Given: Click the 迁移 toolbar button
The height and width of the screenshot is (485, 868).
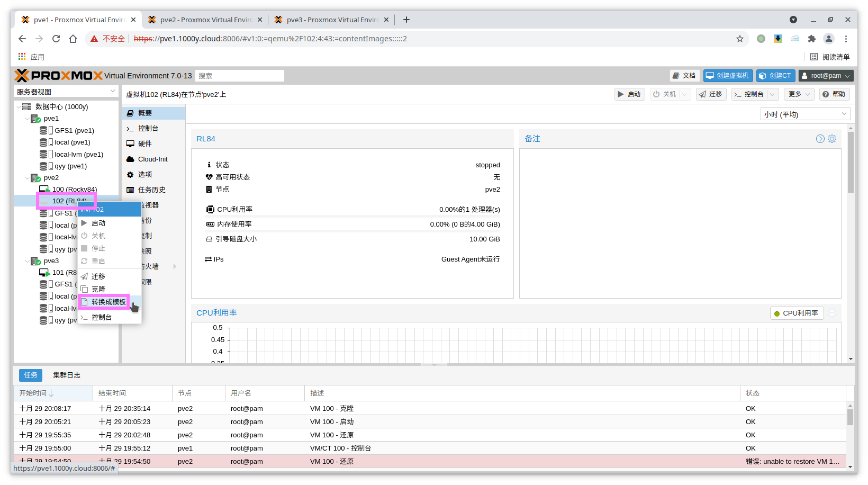Looking at the screenshot, I should tap(710, 94).
